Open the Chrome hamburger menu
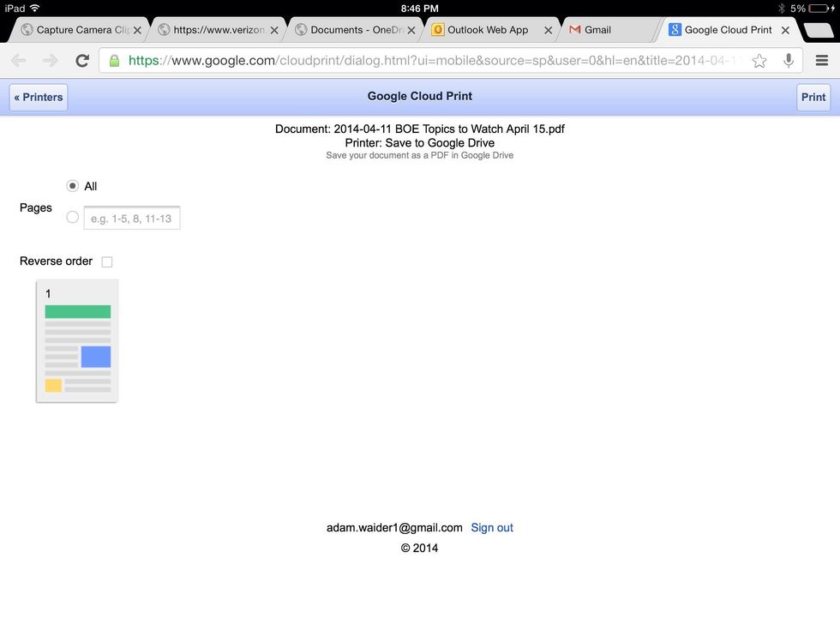 [821, 61]
